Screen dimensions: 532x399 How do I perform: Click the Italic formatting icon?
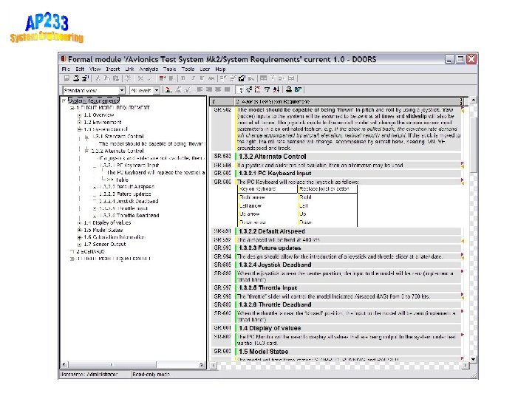click(x=193, y=78)
